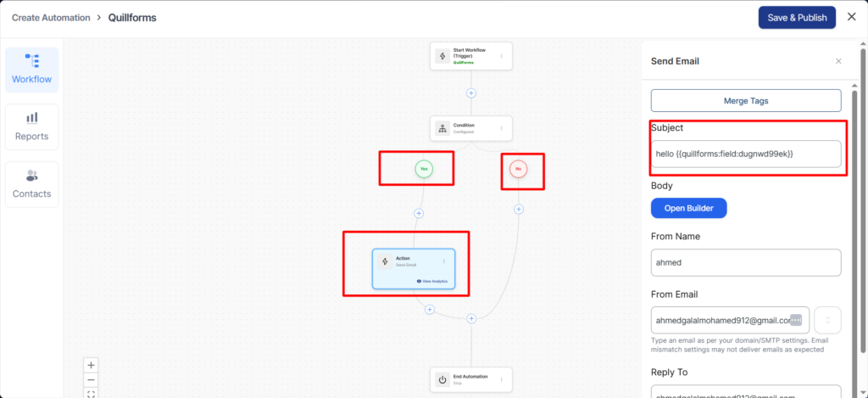Zoom out of the workflow canvas
Screen dimensions: 868x398
pos(92,379)
